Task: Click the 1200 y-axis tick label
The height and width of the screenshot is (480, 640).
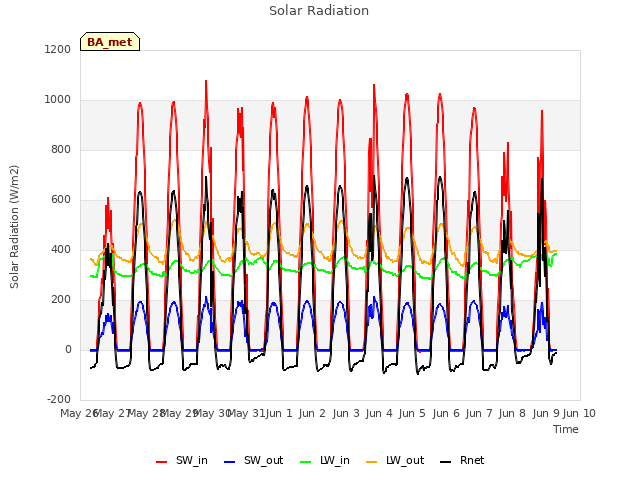Action: 58,49
